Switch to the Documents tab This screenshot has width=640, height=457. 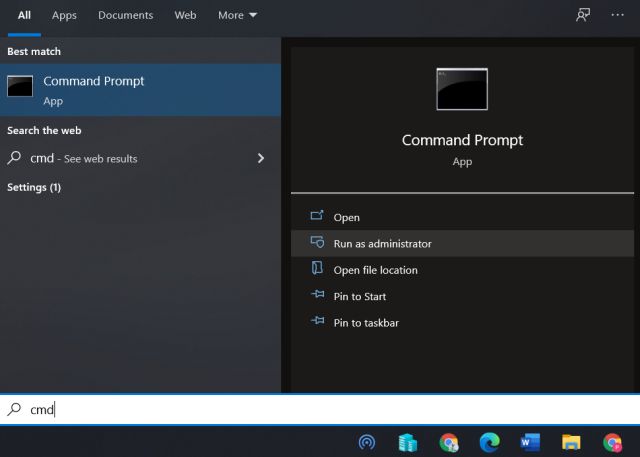pos(125,15)
